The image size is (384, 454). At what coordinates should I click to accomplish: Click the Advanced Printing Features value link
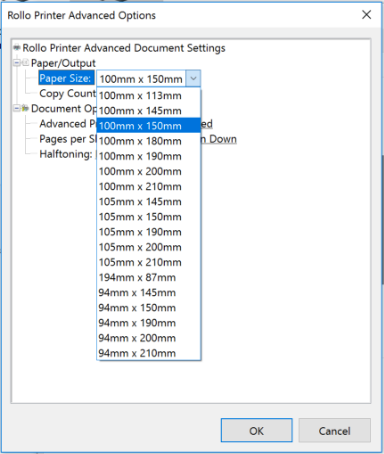click(207, 124)
